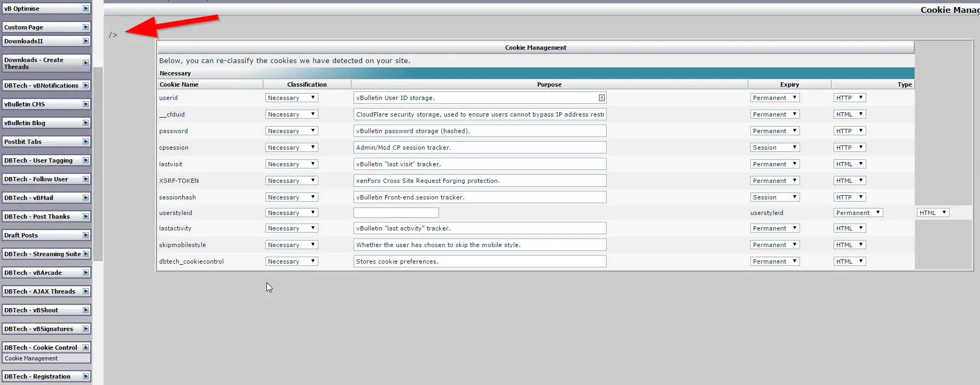Expand the DownloadsII section arrow

[85, 41]
